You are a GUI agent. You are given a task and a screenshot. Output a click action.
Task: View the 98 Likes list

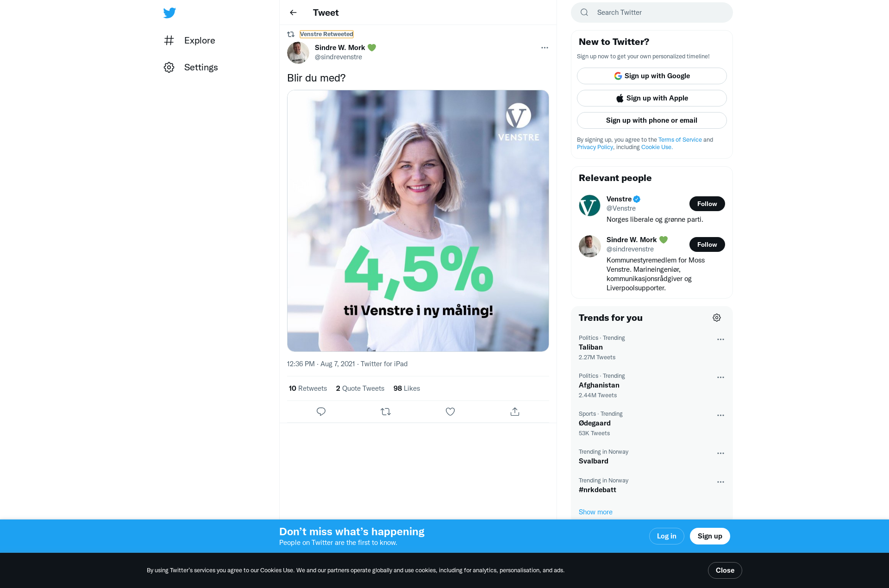coord(407,388)
